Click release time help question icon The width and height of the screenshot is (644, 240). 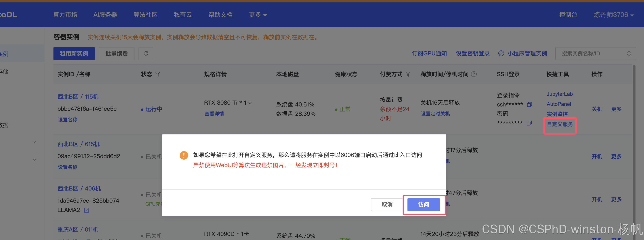click(474, 74)
